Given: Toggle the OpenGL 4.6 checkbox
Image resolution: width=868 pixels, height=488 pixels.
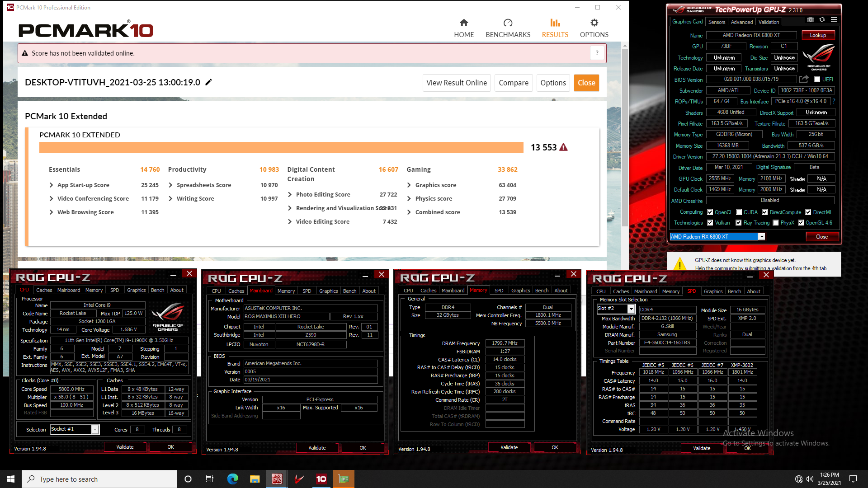Looking at the screenshot, I should point(801,223).
